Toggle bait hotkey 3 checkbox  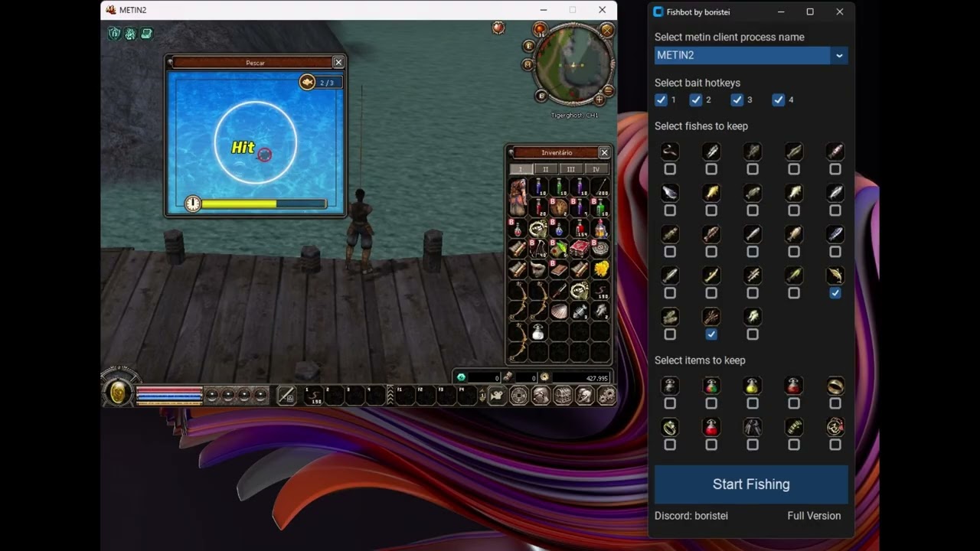pyautogui.click(x=737, y=99)
